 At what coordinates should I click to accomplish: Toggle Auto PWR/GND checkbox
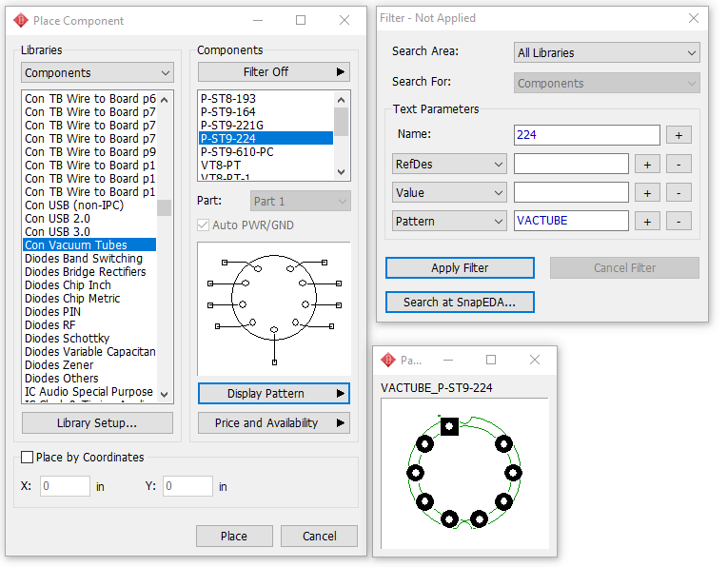click(203, 225)
